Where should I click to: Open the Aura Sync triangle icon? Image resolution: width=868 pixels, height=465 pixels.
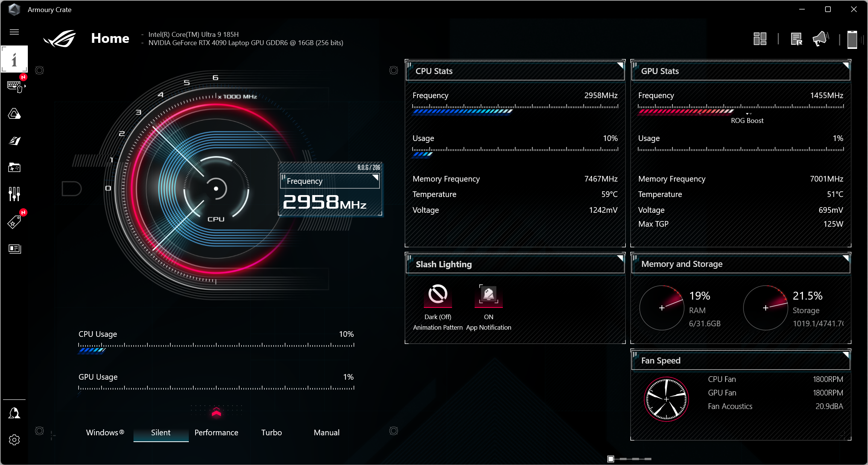(x=14, y=114)
